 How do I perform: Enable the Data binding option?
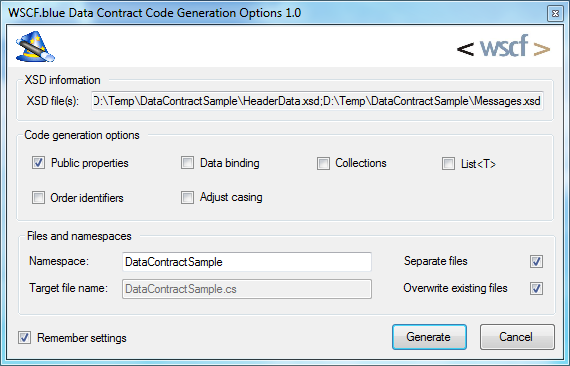click(x=187, y=162)
